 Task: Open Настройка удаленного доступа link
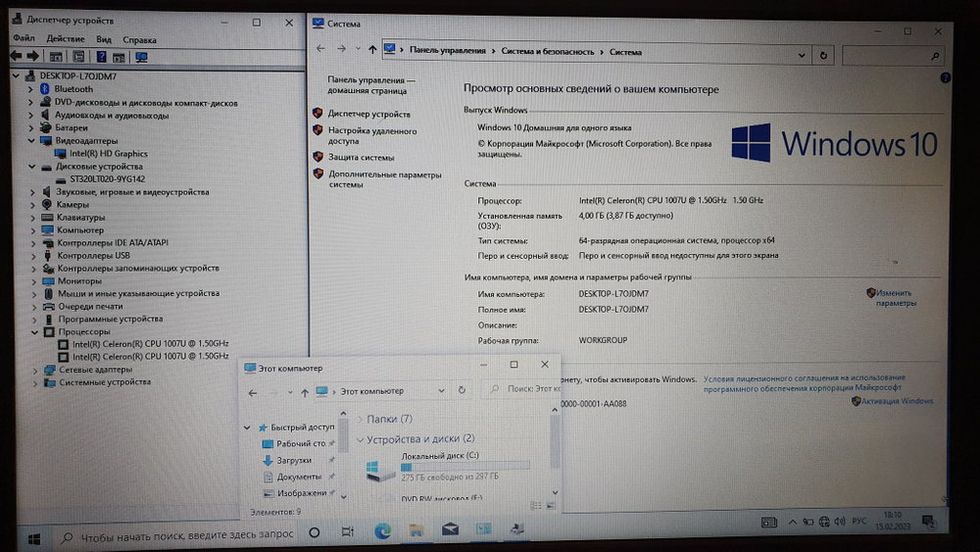pos(372,136)
